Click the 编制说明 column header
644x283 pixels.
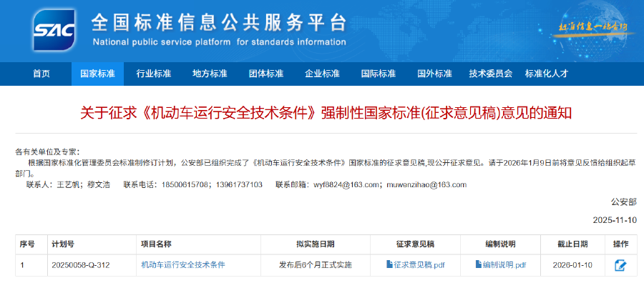click(x=500, y=244)
